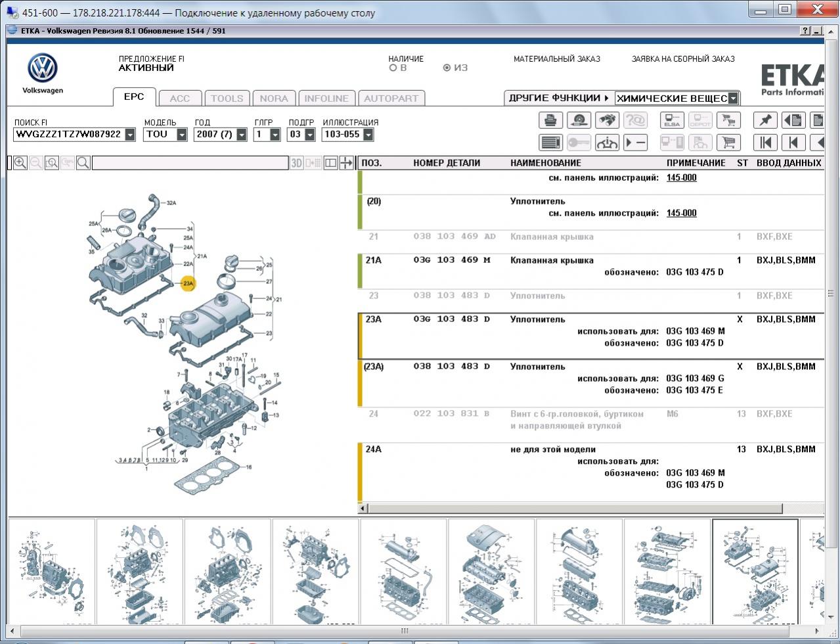The image size is (840, 644).
Task: Switch to the EPC tab
Action: pos(134,97)
